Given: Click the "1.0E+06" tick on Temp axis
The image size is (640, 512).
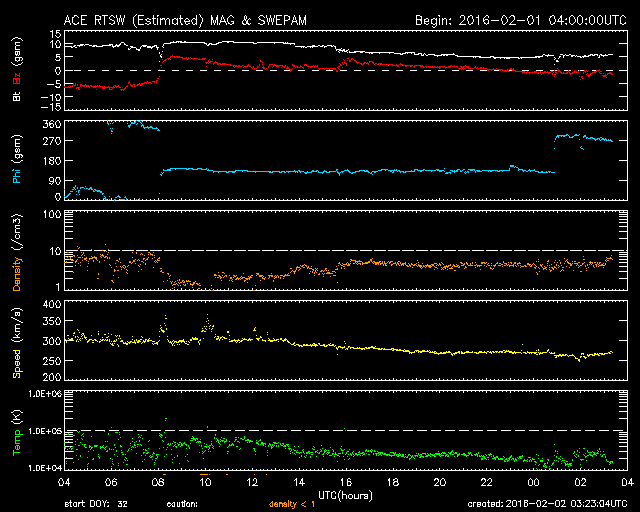Looking at the screenshot, I should [45, 394].
